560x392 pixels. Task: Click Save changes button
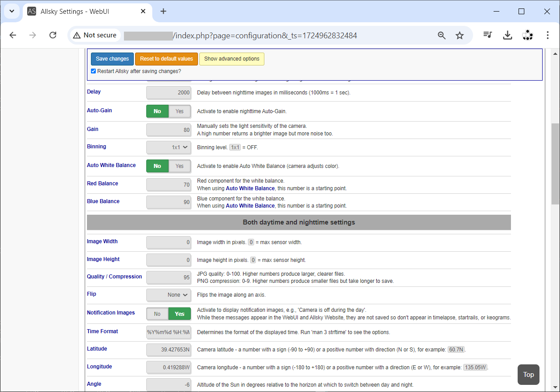click(x=112, y=59)
